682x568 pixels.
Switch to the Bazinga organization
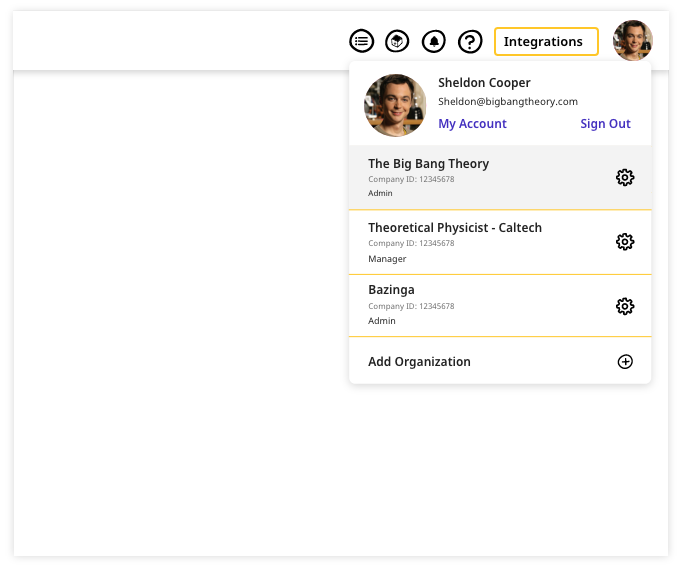click(500, 306)
